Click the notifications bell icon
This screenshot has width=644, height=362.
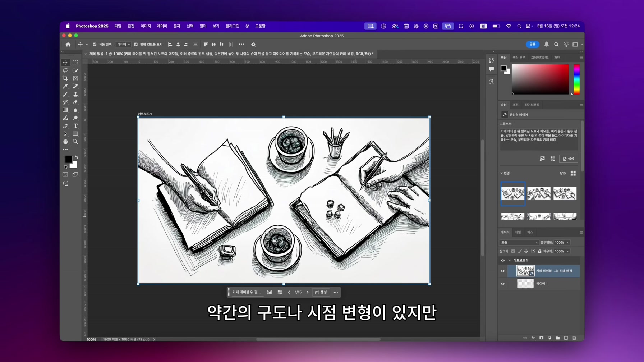pyautogui.click(x=547, y=44)
